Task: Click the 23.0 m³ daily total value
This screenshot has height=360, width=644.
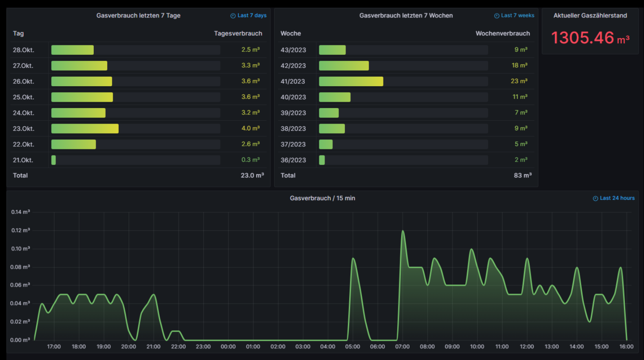Action: 252,175
